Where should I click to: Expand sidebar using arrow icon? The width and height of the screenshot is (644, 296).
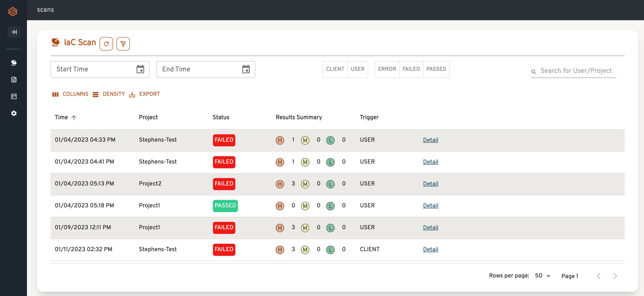click(14, 32)
